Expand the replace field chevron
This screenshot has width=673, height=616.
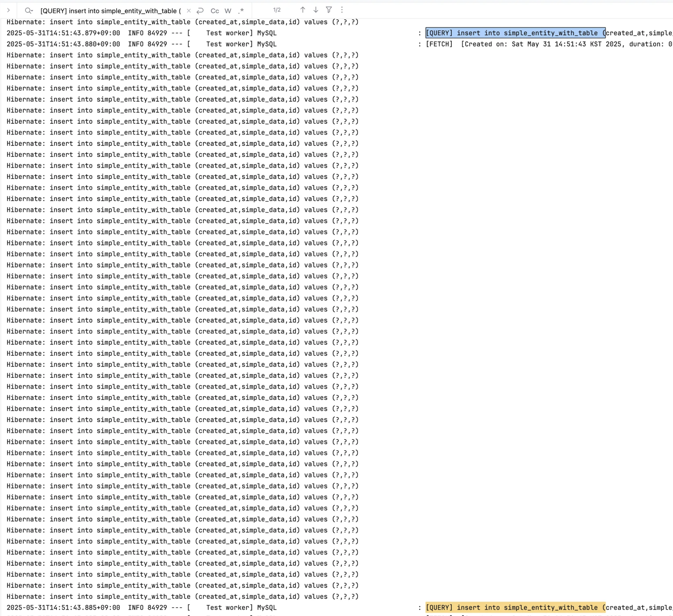click(x=8, y=10)
